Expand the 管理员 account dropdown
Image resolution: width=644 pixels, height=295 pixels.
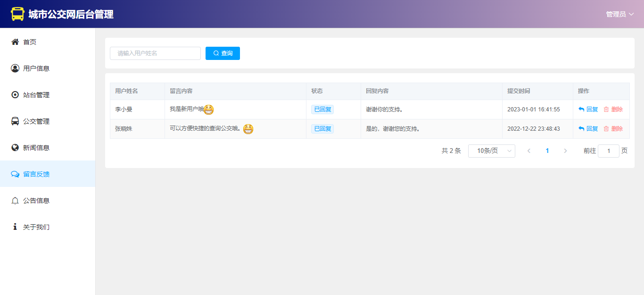coord(619,14)
